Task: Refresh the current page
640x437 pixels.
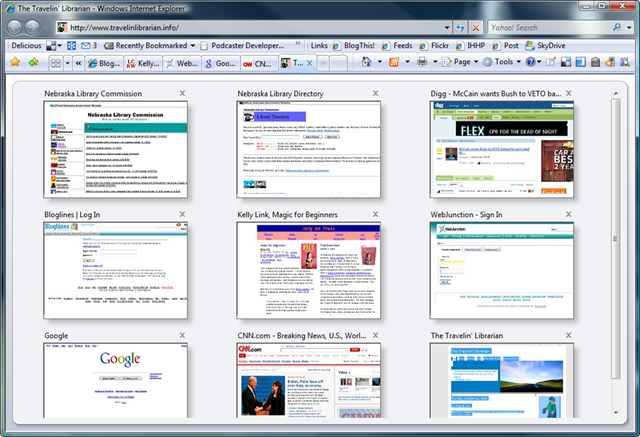Action: pyautogui.click(x=460, y=28)
